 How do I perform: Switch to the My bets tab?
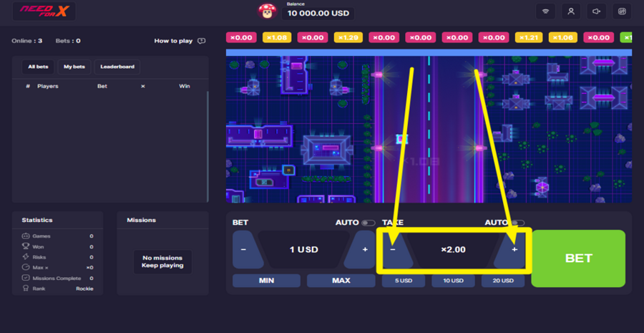tap(74, 67)
